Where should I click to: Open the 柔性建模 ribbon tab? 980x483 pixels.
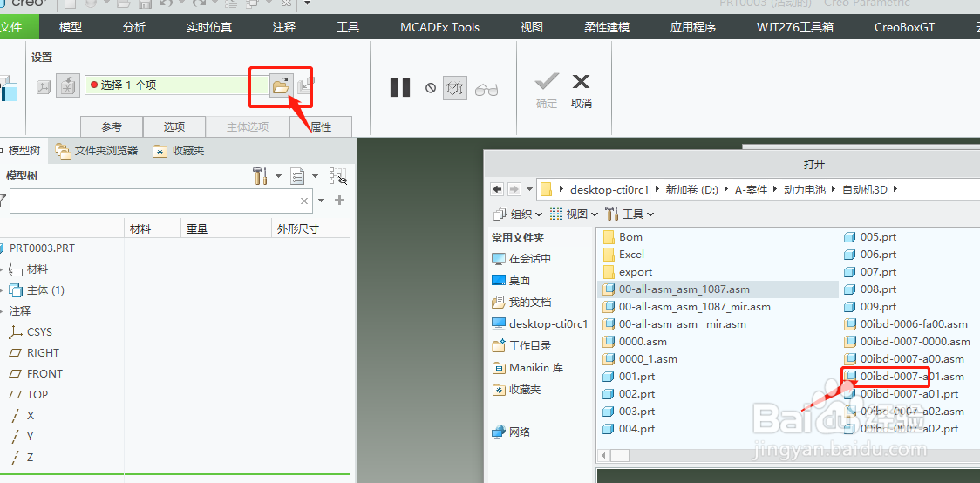607,27
